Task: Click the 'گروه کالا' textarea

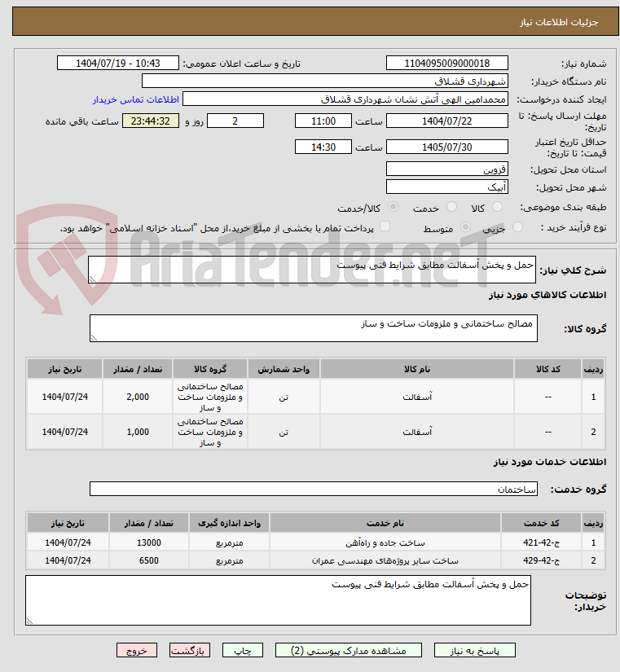Action: (314, 328)
